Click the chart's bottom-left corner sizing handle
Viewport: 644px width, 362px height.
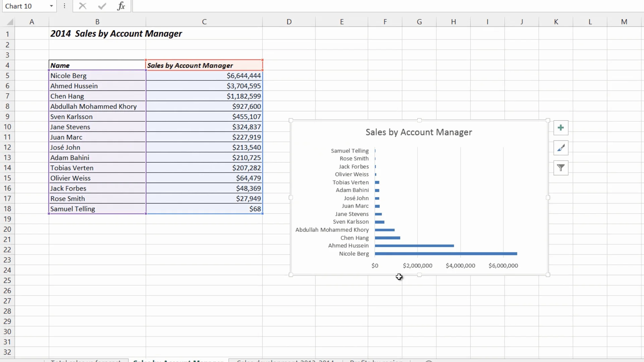[291, 275]
